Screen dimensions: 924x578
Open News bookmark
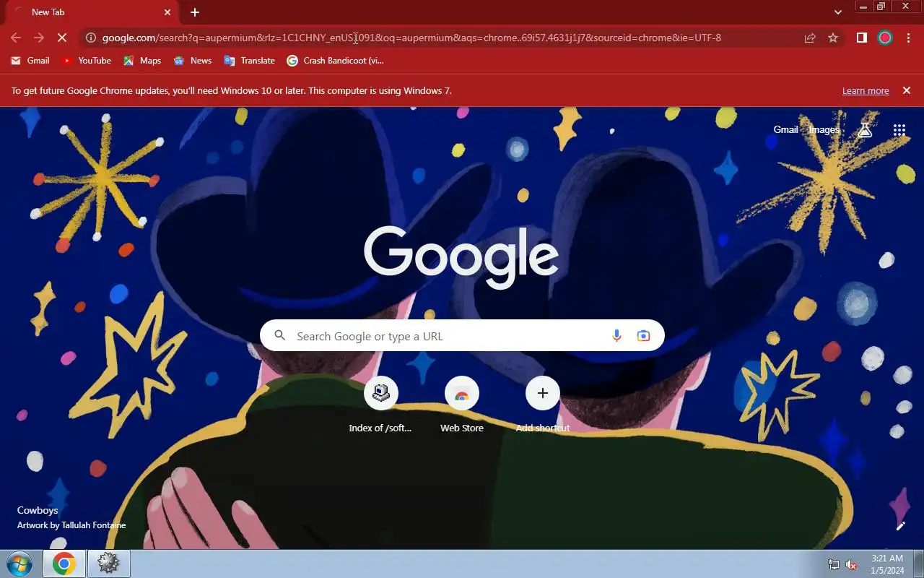tap(193, 61)
